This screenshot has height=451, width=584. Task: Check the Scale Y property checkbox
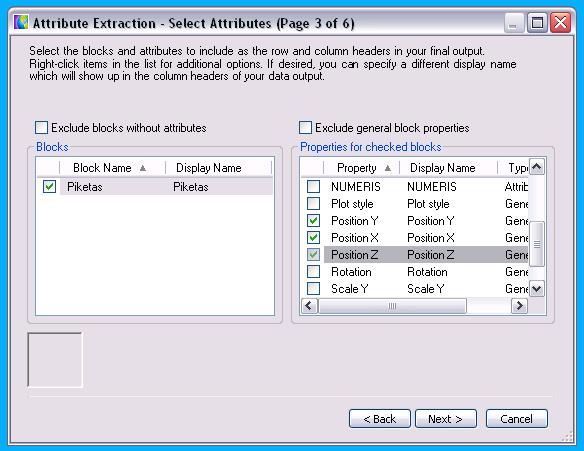tap(313, 289)
